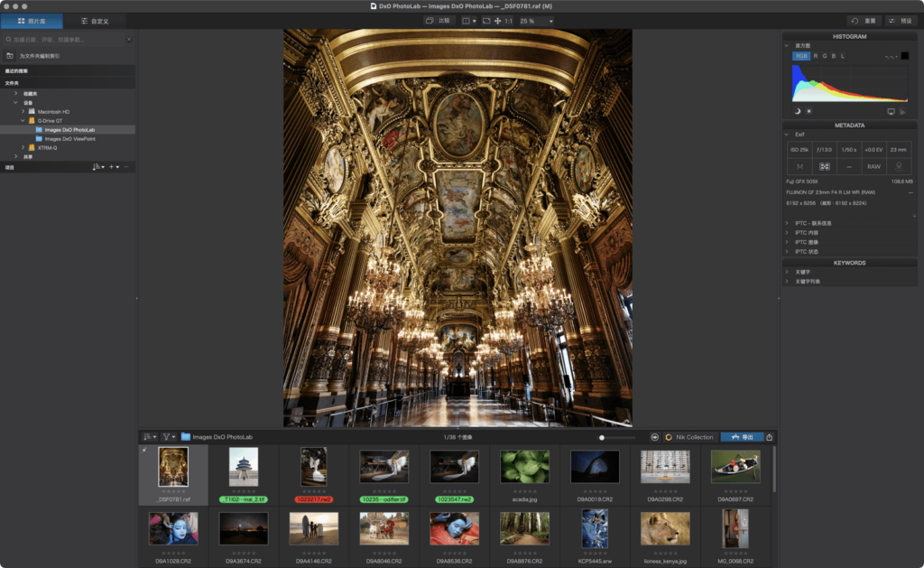Image resolution: width=924 pixels, height=568 pixels.
Task: Click the black color swatch in histogram
Action: (x=904, y=56)
